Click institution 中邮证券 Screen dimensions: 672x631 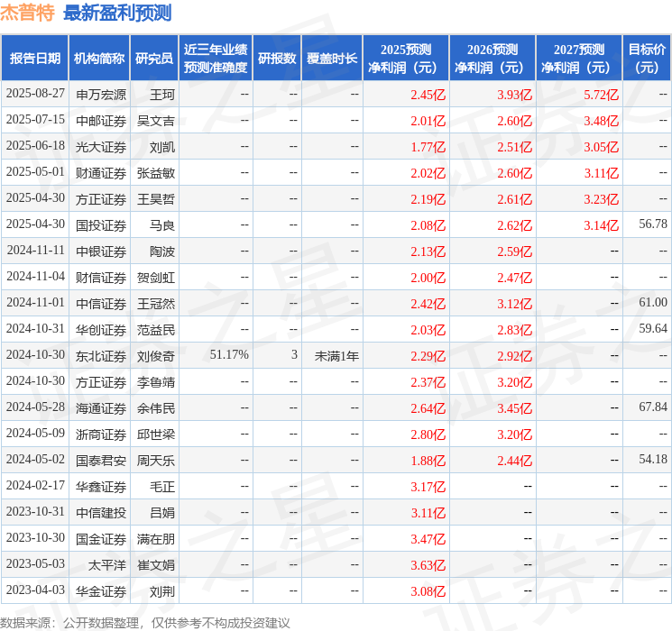101,121
